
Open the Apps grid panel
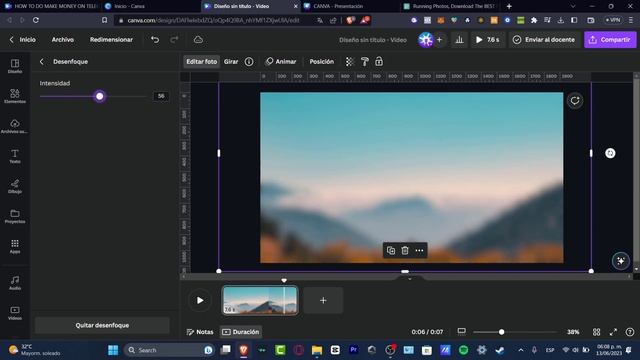(15, 246)
